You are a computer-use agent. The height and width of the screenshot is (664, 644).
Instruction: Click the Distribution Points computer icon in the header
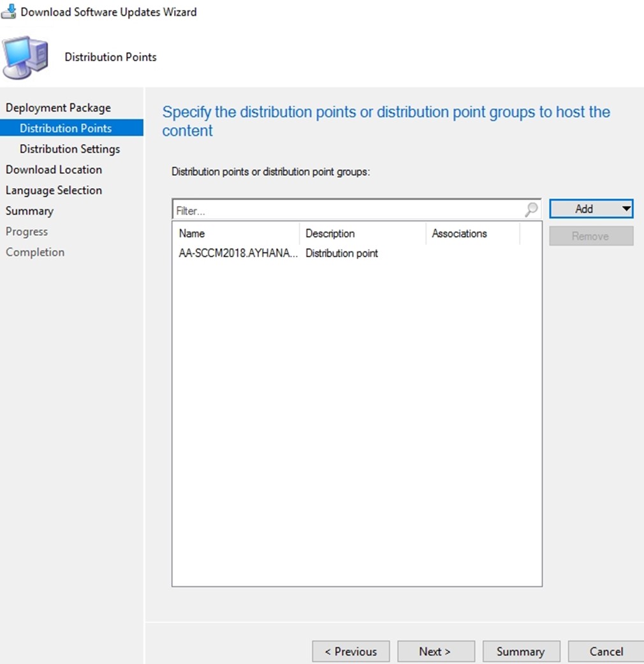pos(25,57)
